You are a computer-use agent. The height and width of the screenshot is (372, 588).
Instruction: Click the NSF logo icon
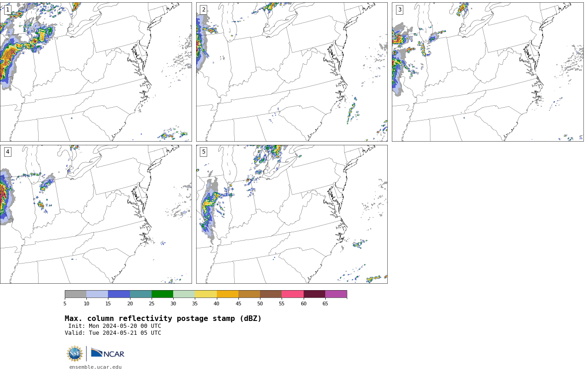(x=75, y=354)
